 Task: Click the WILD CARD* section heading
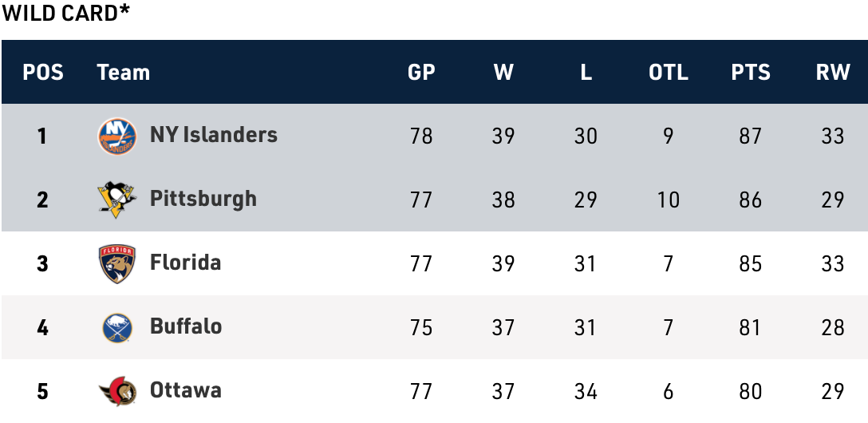pyautogui.click(x=66, y=13)
